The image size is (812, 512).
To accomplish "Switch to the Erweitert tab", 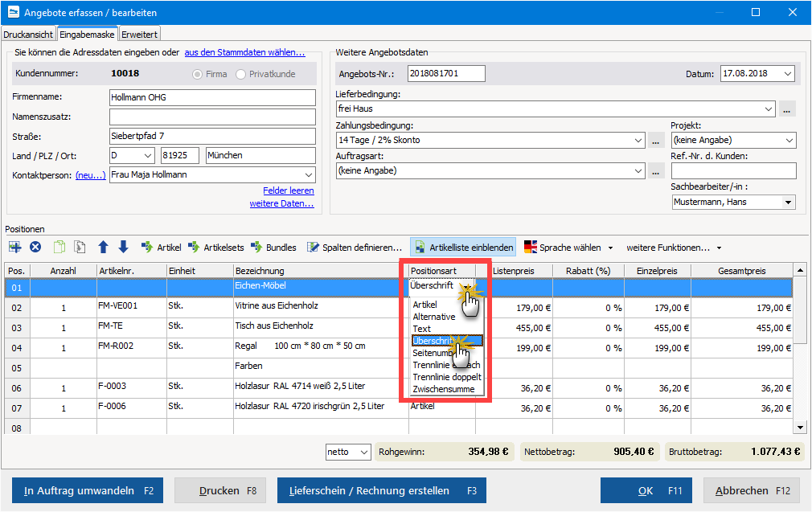I will [x=139, y=35].
